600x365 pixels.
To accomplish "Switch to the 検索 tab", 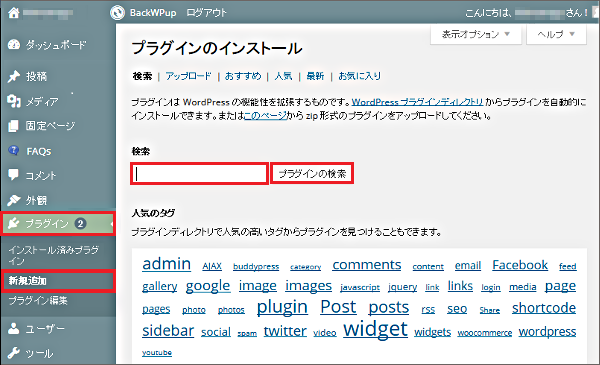I will point(142,76).
